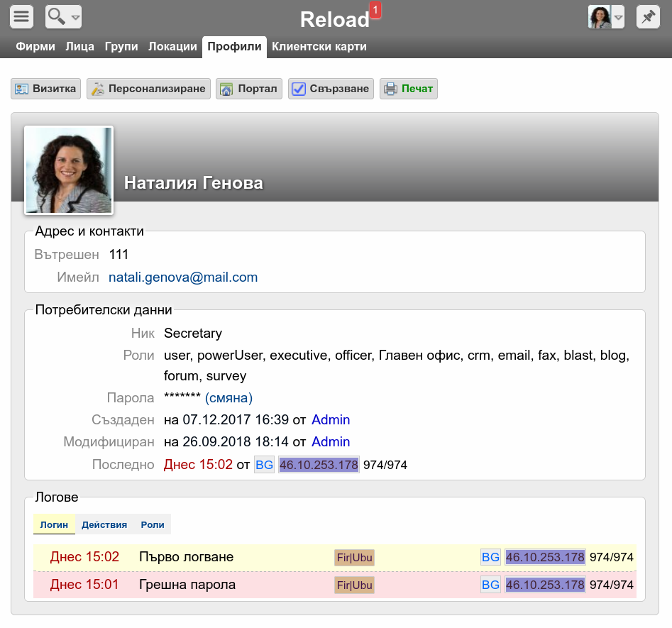
Task: Switch to the Фирми tab
Action: [x=35, y=47]
